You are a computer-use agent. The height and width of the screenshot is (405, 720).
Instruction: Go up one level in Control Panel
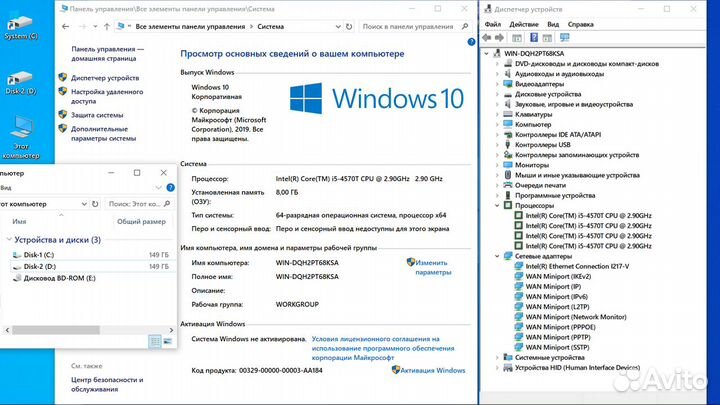point(107,27)
